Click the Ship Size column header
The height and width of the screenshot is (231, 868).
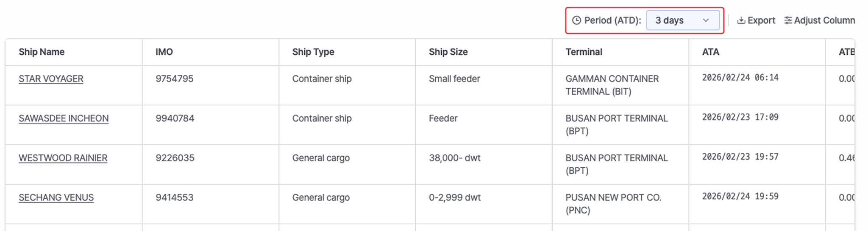[448, 52]
